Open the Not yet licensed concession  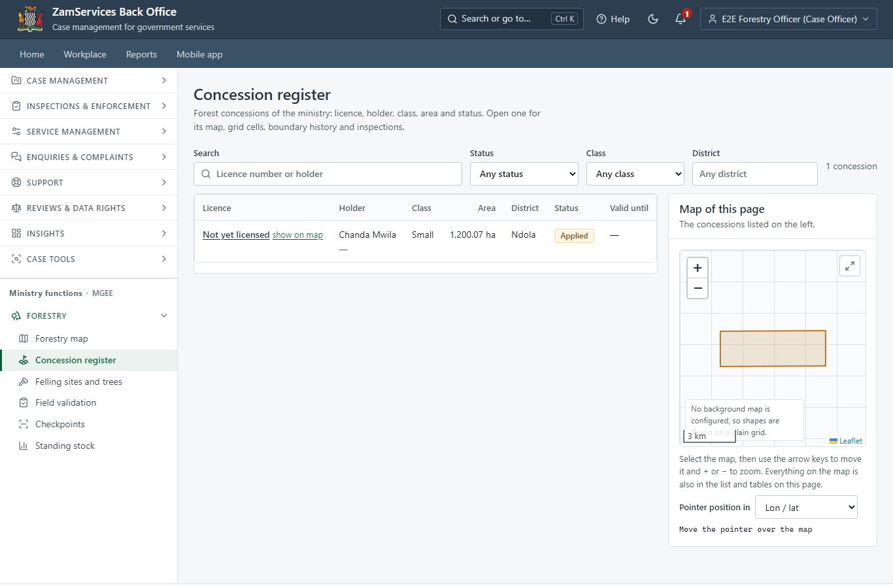pos(236,235)
